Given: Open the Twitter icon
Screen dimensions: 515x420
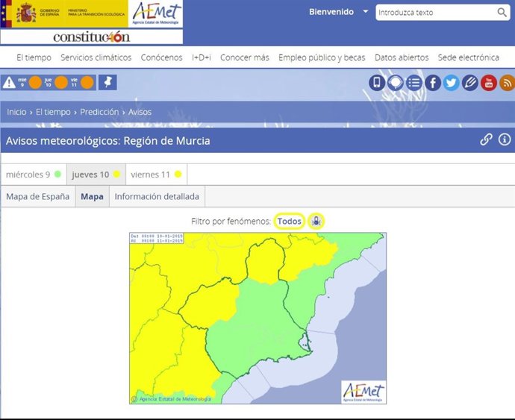Looking at the screenshot, I should point(452,82).
